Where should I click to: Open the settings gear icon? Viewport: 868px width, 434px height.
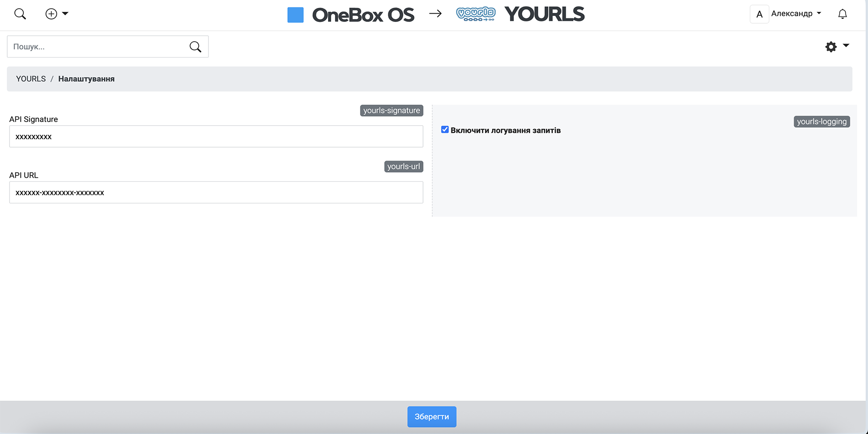point(831,47)
